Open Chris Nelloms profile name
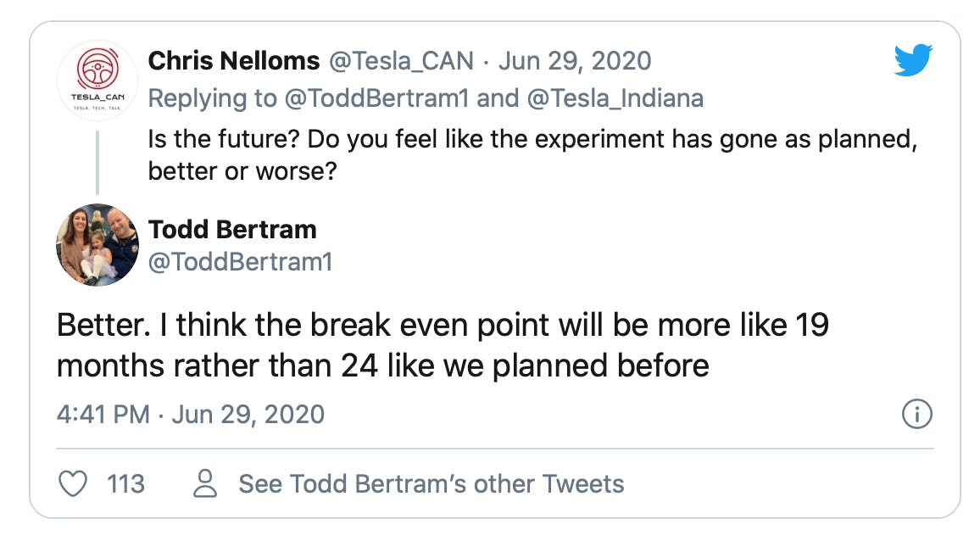Screen dimensions: 980x541 tap(234, 61)
